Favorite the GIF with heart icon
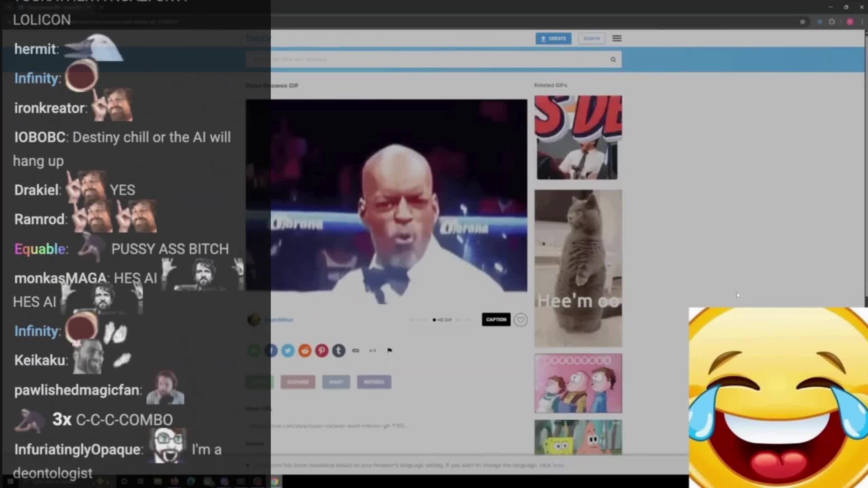The height and width of the screenshot is (488, 868). [x=520, y=320]
